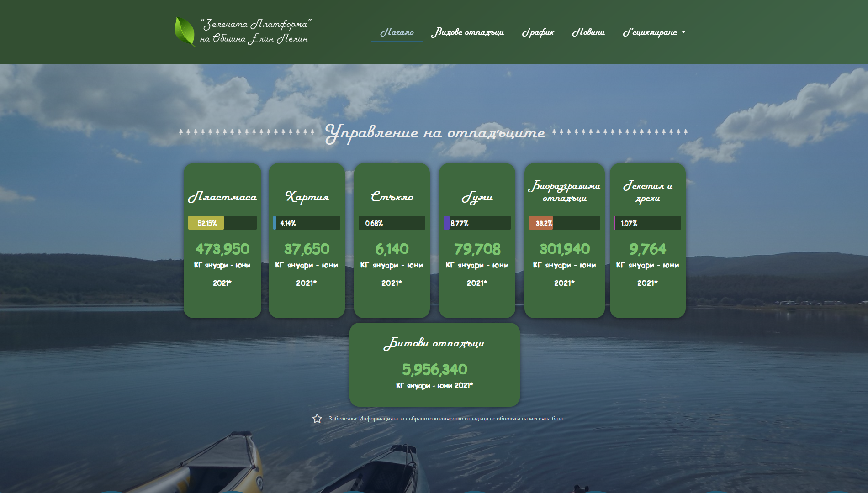Click the purple 8.77% tires progress bar
The width and height of the screenshot is (868, 493).
(447, 223)
